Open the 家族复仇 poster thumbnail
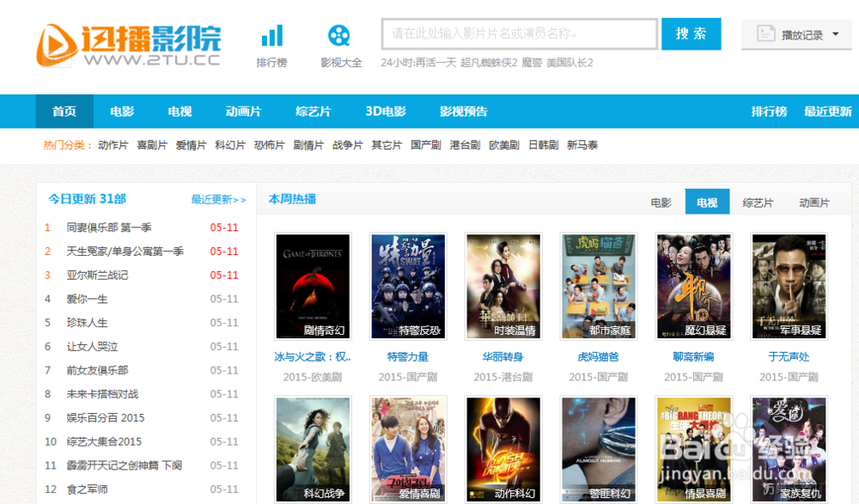 [789, 449]
